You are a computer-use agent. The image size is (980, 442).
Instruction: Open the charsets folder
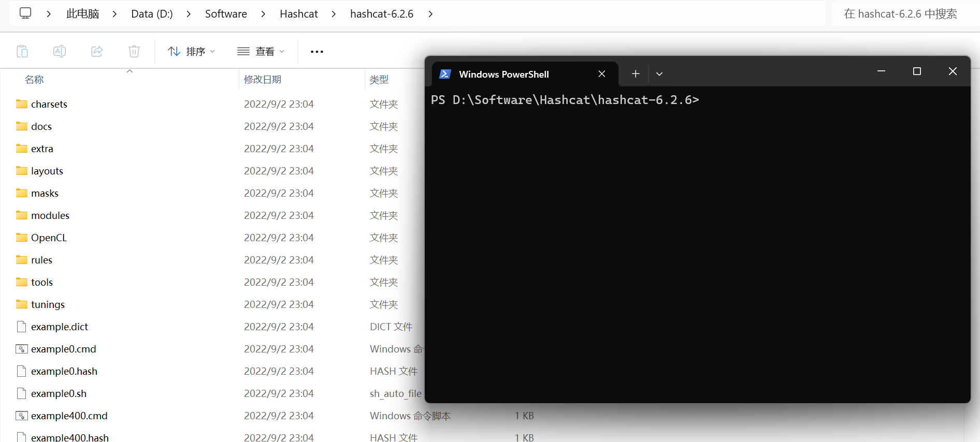[x=49, y=104]
